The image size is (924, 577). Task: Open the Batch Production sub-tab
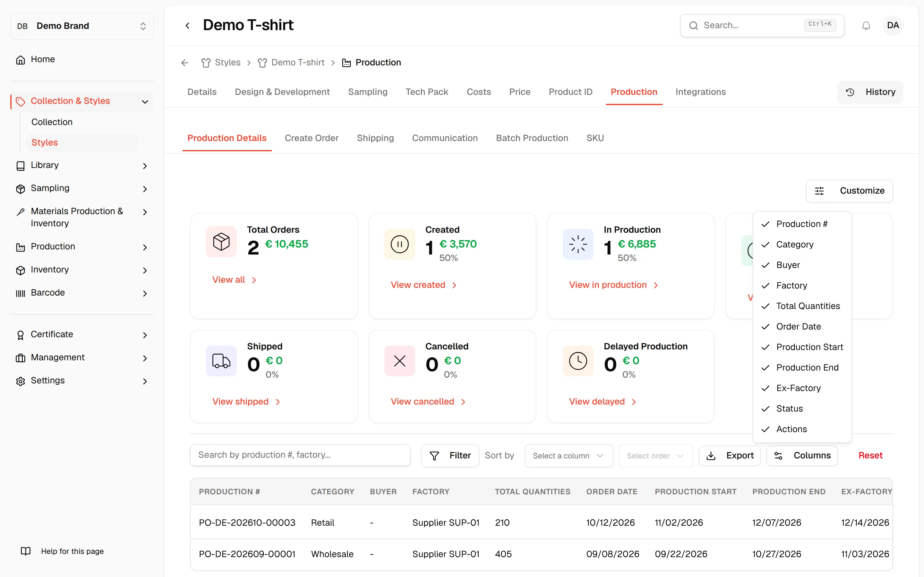532,138
